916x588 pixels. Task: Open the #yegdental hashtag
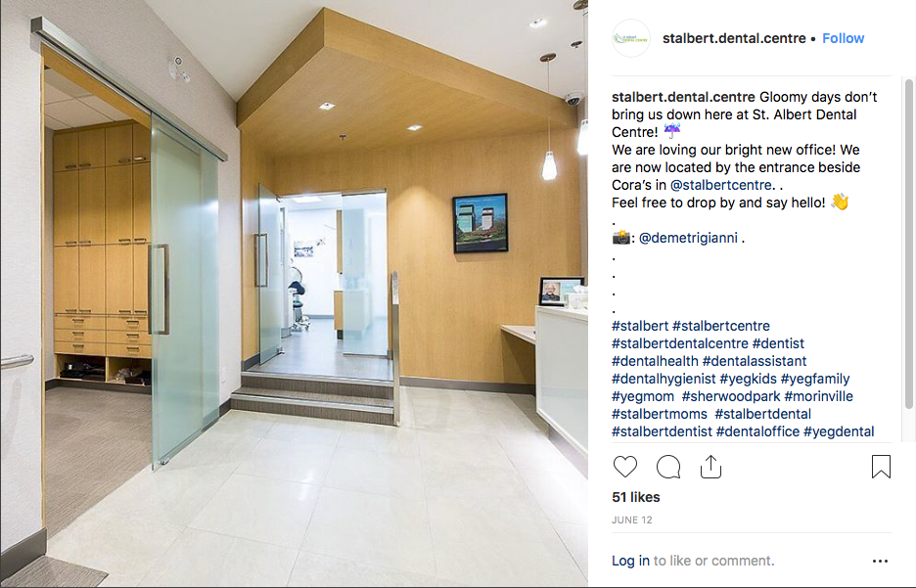pos(839,431)
